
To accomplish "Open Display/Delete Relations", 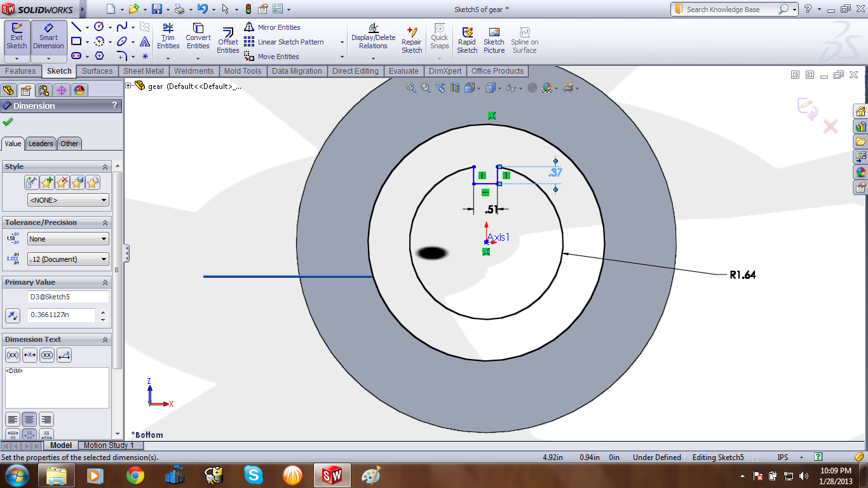I will coord(373,37).
